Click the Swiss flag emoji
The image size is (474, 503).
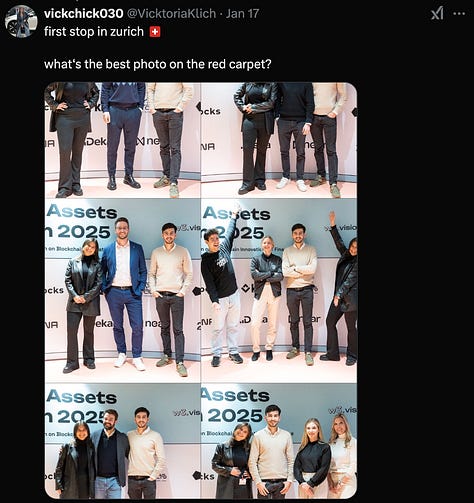coord(155,32)
